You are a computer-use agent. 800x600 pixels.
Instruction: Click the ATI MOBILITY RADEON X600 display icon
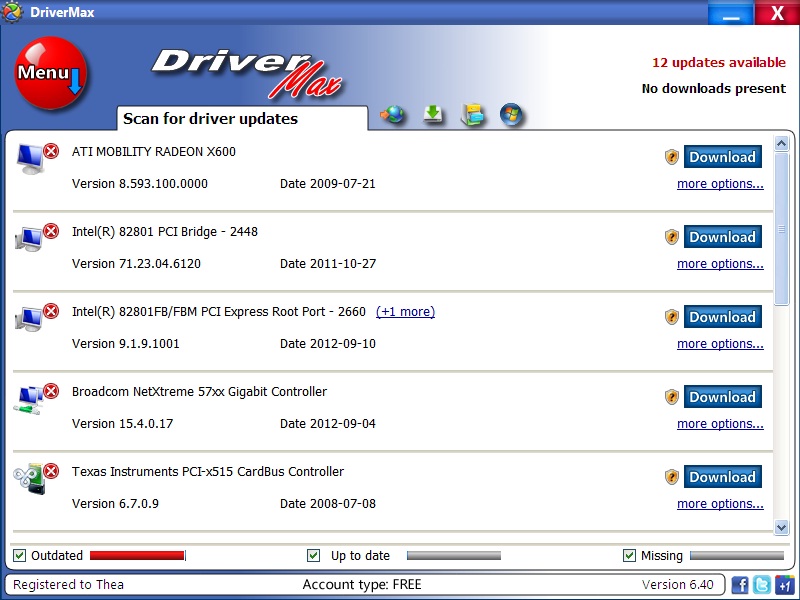click(30, 159)
